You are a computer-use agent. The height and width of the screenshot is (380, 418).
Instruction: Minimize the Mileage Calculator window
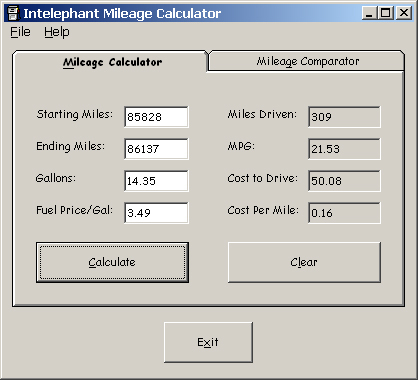click(369, 13)
